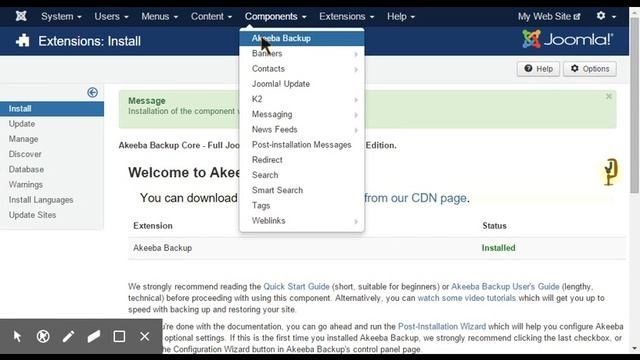Open the Users dropdown menu
Screen dimensions: 640x360
(111, 16)
